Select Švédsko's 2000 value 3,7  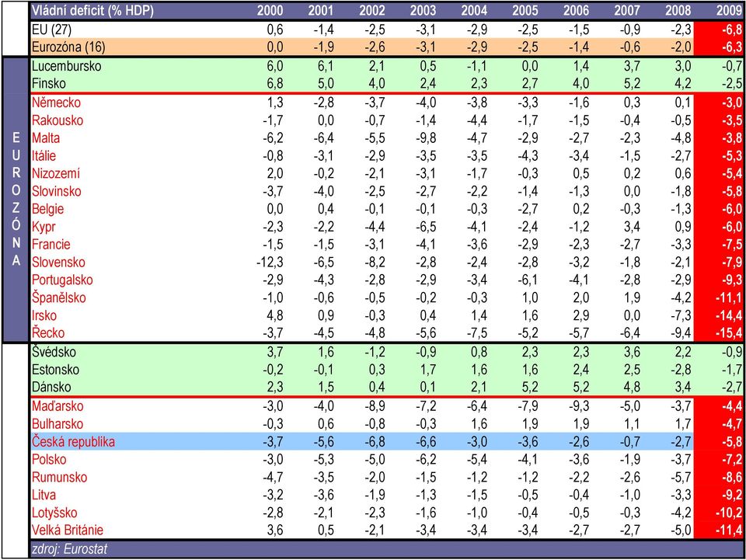(x=275, y=353)
